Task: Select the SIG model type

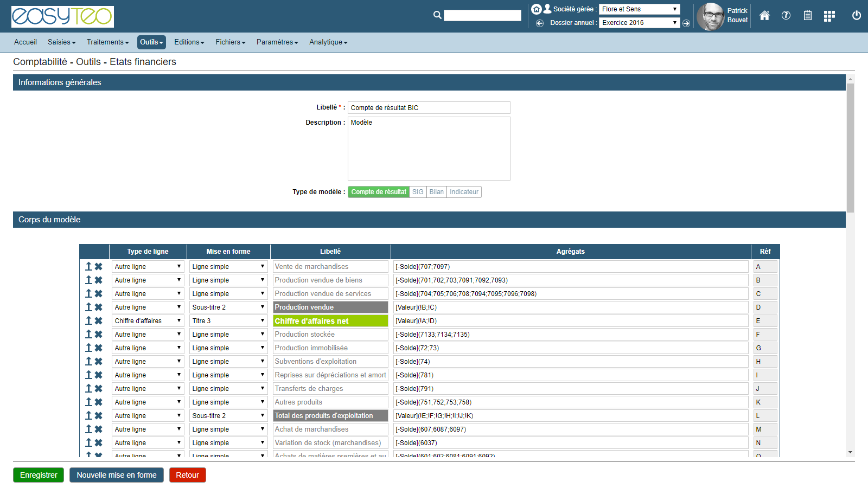Action: [x=418, y=192]
